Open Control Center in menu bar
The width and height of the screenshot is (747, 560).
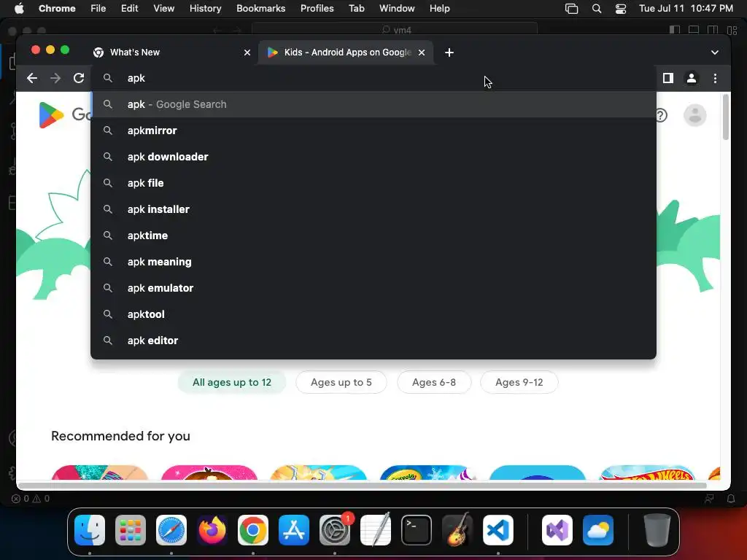click(621, 9)
